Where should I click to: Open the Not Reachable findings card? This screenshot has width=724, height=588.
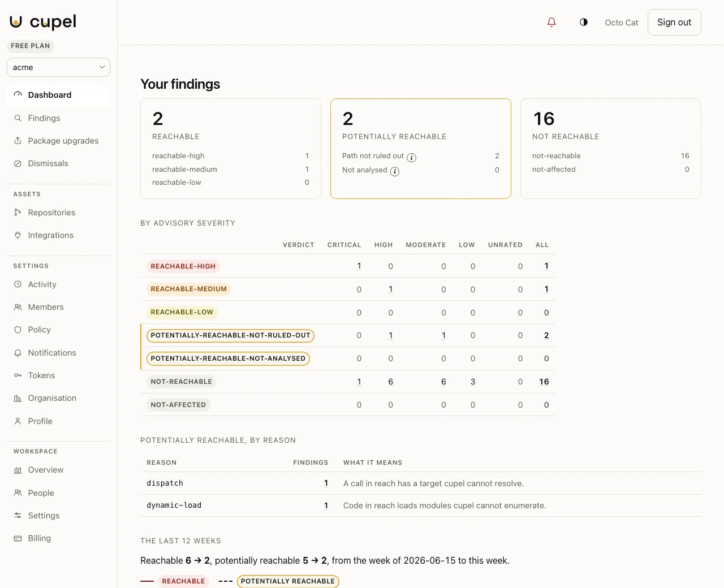[x=611, y=149]
